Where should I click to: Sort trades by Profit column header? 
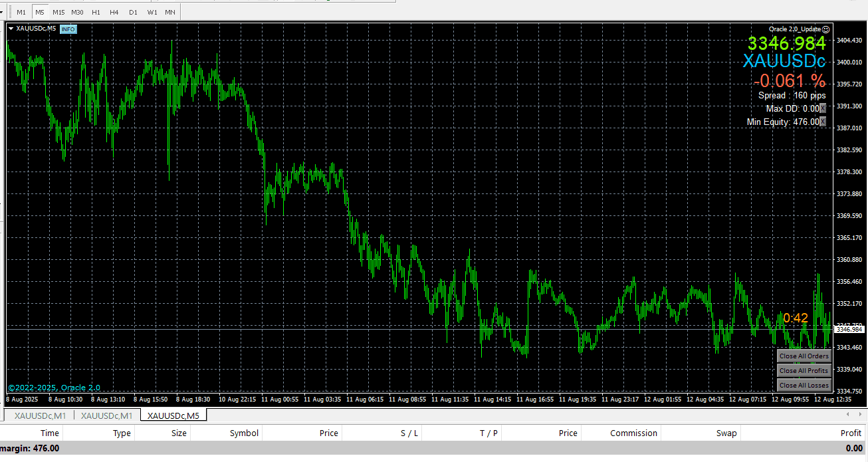point(851,433)
